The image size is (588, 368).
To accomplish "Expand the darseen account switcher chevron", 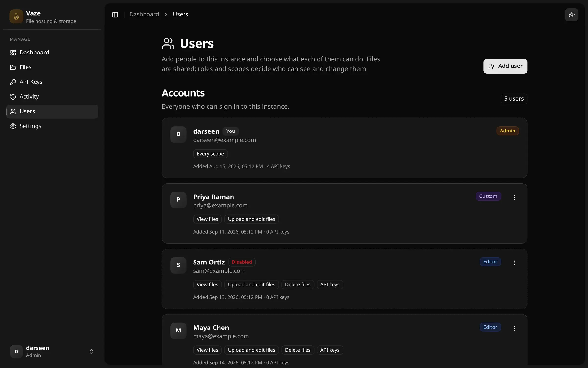I will pyautogui.click(x=91, y=352).
